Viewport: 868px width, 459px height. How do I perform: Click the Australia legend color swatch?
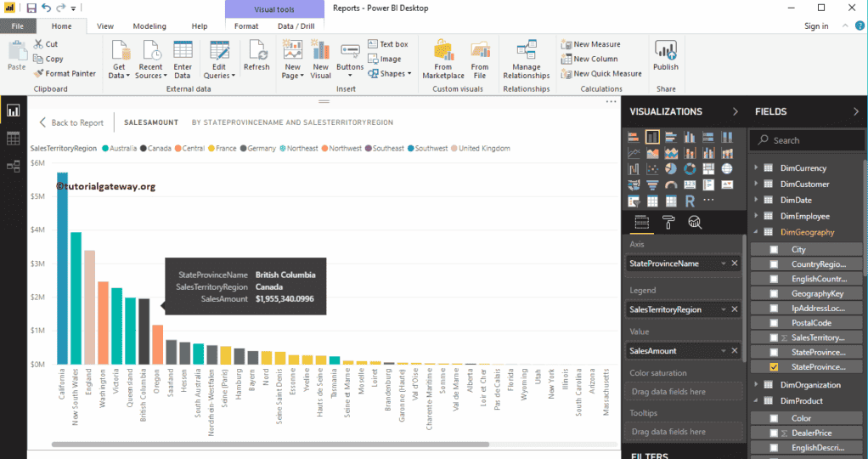coord(105,149)
